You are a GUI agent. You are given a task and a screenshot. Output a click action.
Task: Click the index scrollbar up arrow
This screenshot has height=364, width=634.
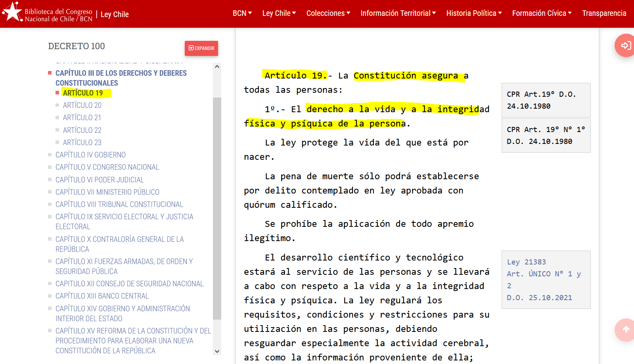pos(217,67)
